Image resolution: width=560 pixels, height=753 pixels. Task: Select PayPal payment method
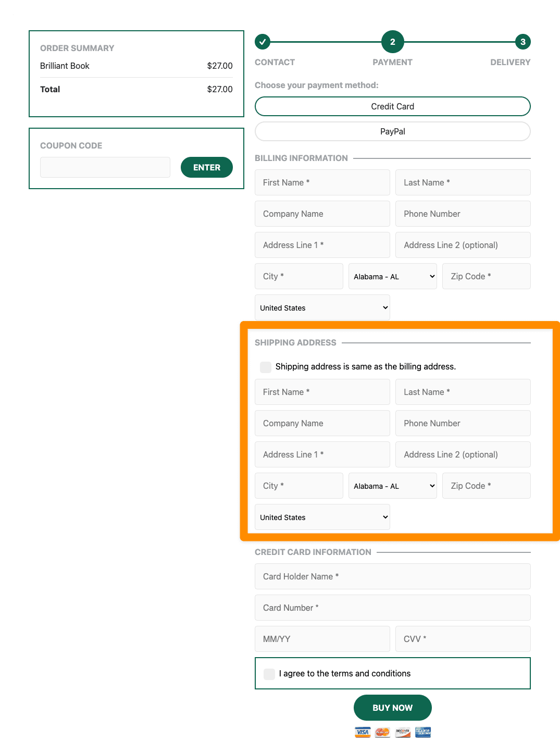(x=392, y=131)
